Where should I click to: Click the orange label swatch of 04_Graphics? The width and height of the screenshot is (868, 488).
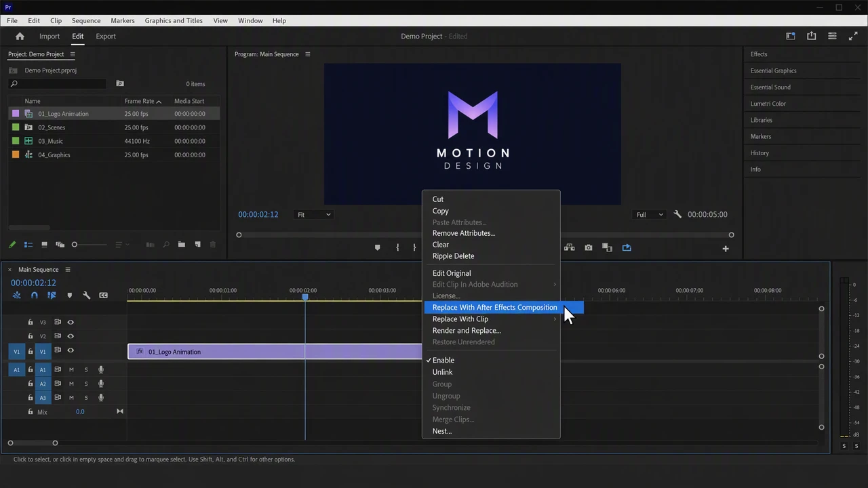(x=16, y=155)
